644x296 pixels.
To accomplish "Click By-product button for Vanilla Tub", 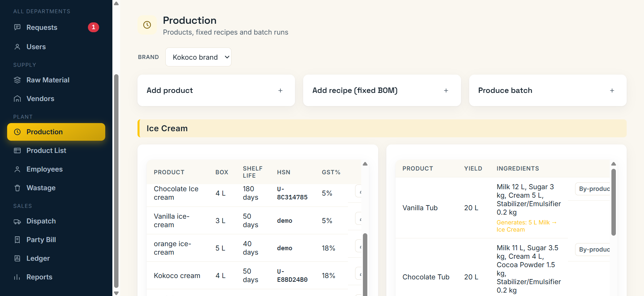I will coord(593,189).
